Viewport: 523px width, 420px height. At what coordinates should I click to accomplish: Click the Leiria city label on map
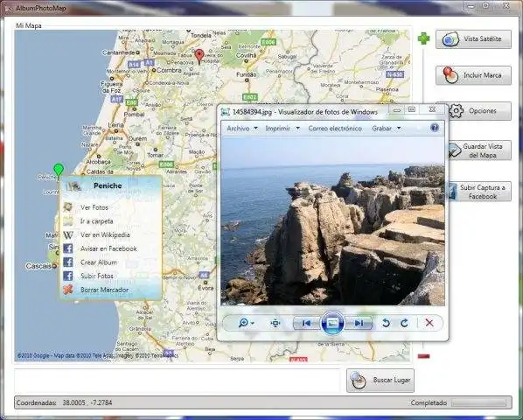(116, 125)
